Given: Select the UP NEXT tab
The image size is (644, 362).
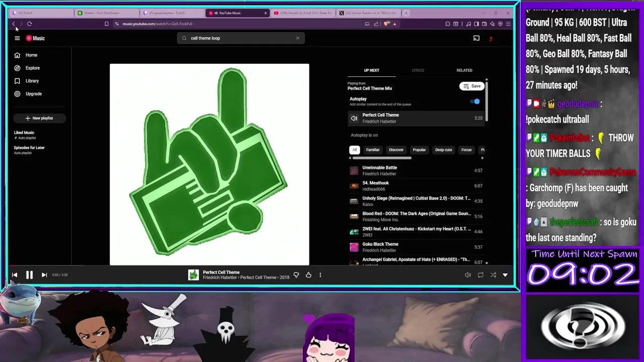Looking at the screenshot, I should coord(371,70).
